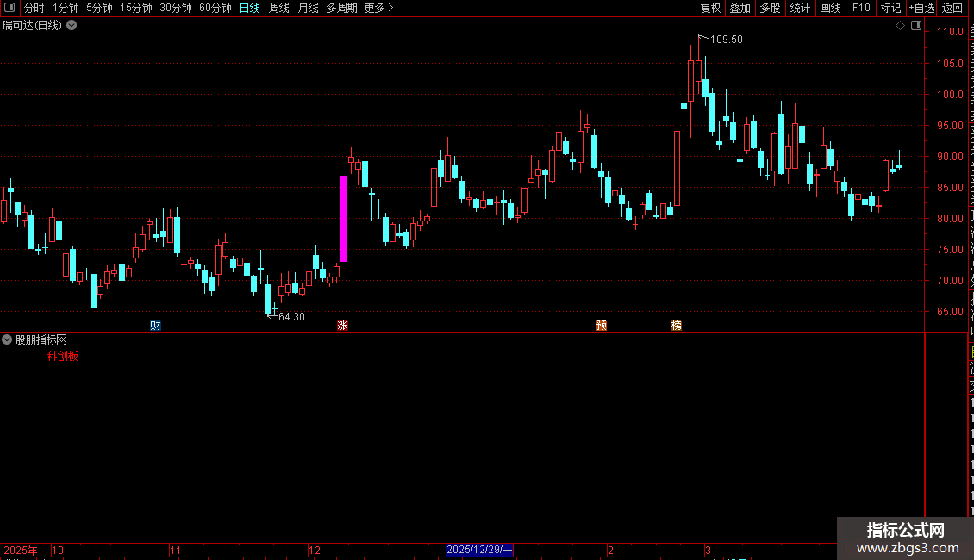Add stock via +自选 button
This screenshot has height=560, width=974.
pos(921,8)
